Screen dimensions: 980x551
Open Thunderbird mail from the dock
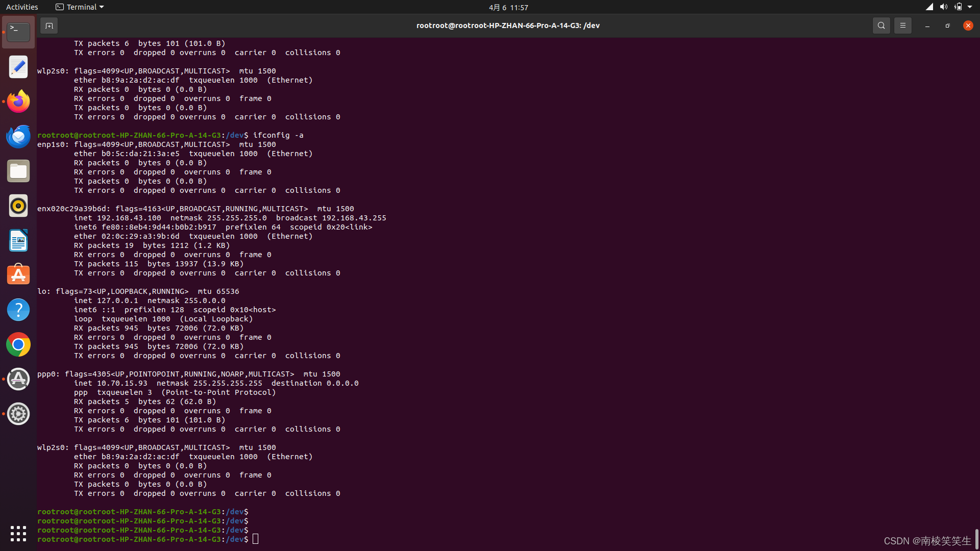pyautogui.click(x=18, y=136)
